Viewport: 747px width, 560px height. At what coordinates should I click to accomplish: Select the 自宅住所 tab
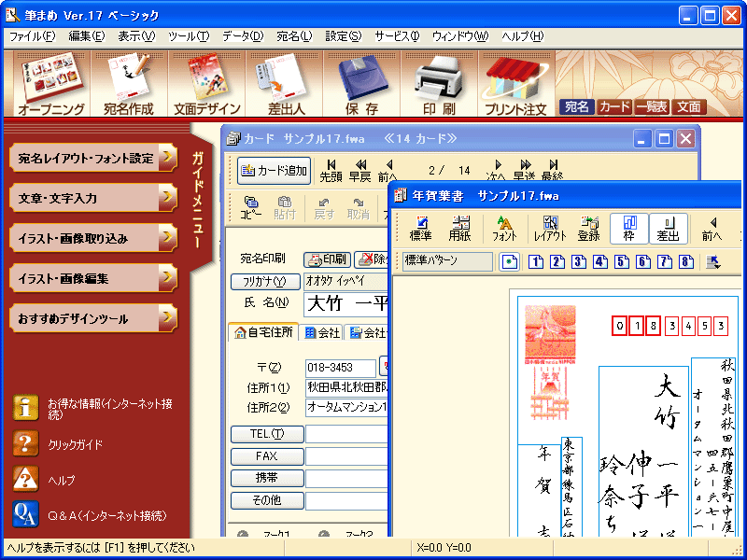pos(263,332)
